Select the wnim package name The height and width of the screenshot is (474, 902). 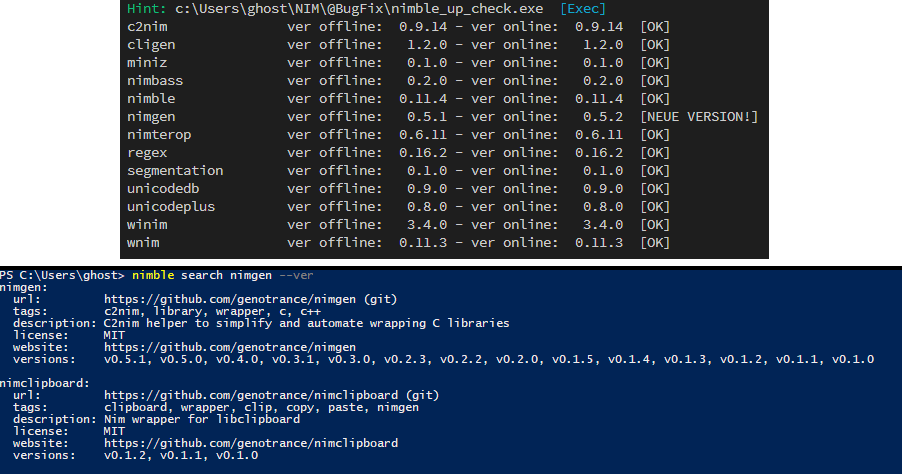(x=144, y=243)
